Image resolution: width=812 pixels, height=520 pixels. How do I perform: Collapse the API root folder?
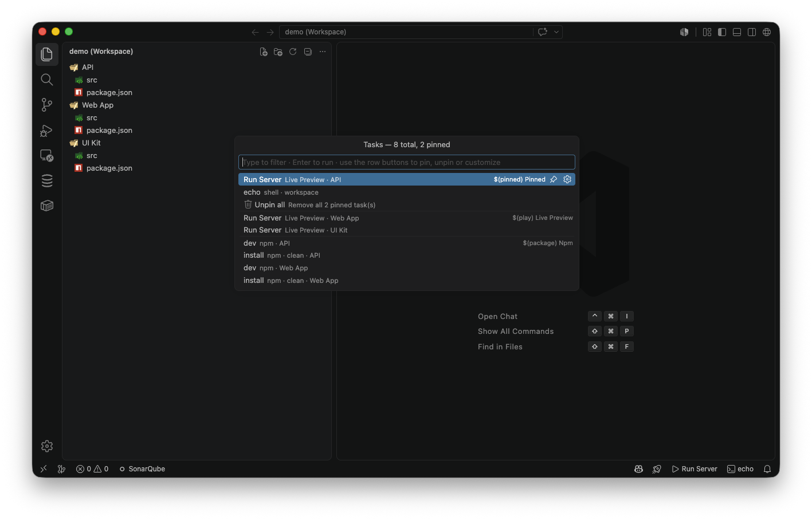(197, 67)
